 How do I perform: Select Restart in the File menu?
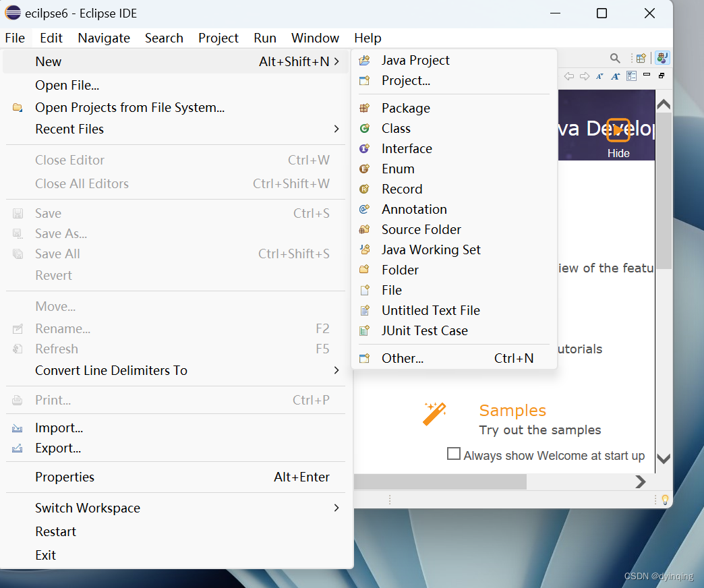(x=175, y=531)
